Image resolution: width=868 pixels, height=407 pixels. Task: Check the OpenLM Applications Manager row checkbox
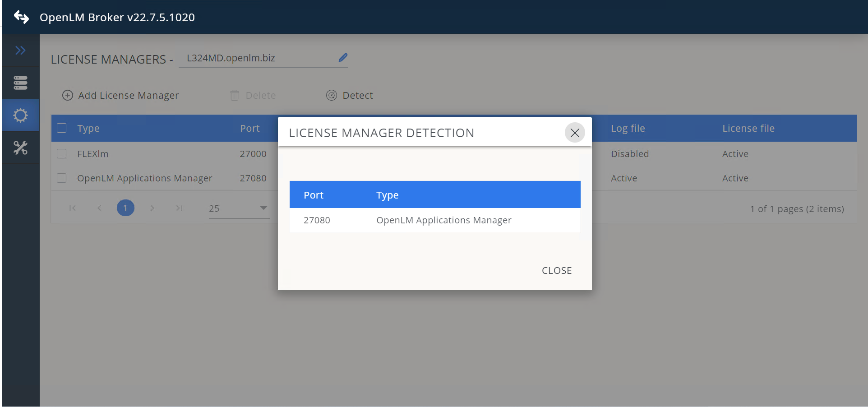pos(62,178)
